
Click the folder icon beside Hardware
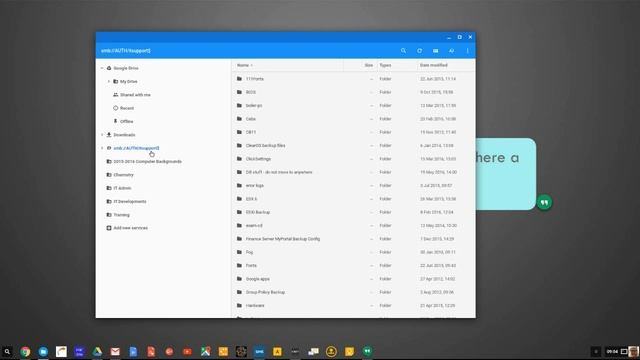click(240, 305)
